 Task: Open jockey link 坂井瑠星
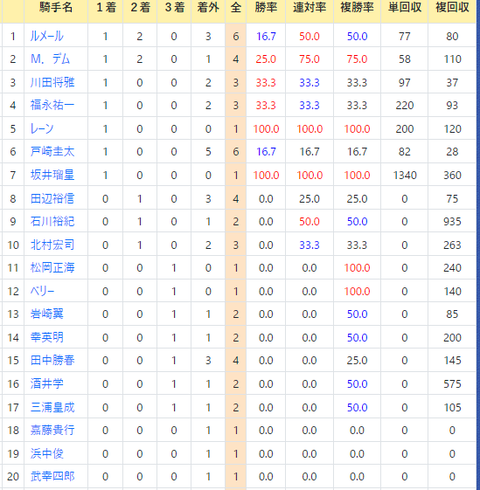pos(52,175)
